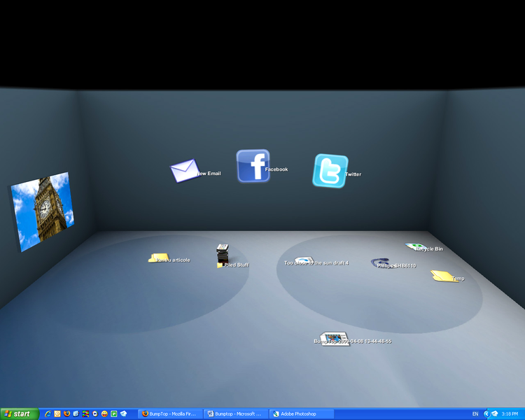The height and width of the screenshot is (420, 525).
Task: Launch Firefox from Quick Launch
Action: pos(66,414)
